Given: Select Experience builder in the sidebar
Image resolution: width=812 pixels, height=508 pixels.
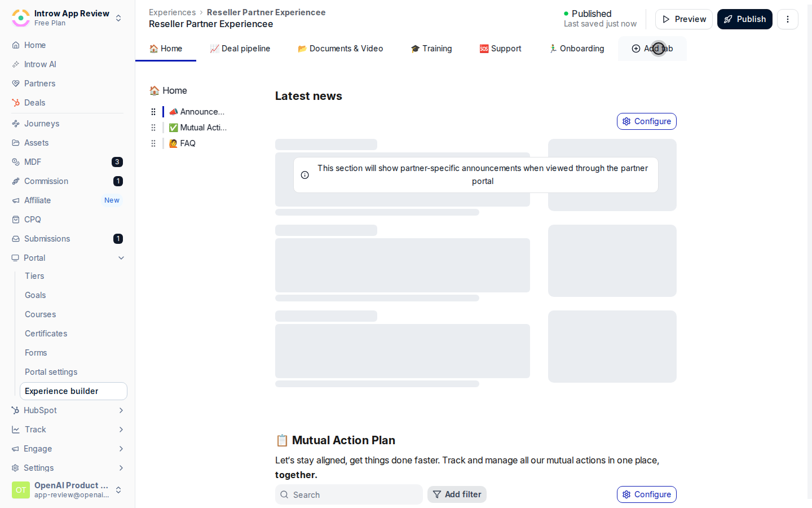Looking at the screenshot, I should coord(73,391).
